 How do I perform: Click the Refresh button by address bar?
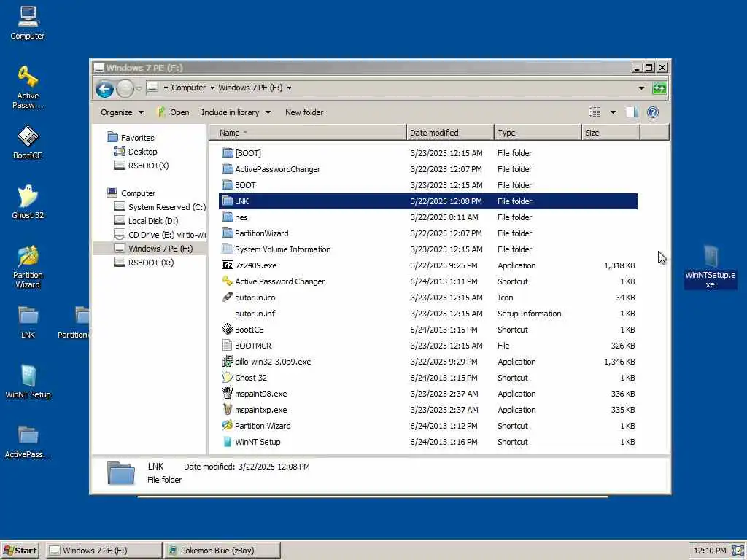point(659,88)
